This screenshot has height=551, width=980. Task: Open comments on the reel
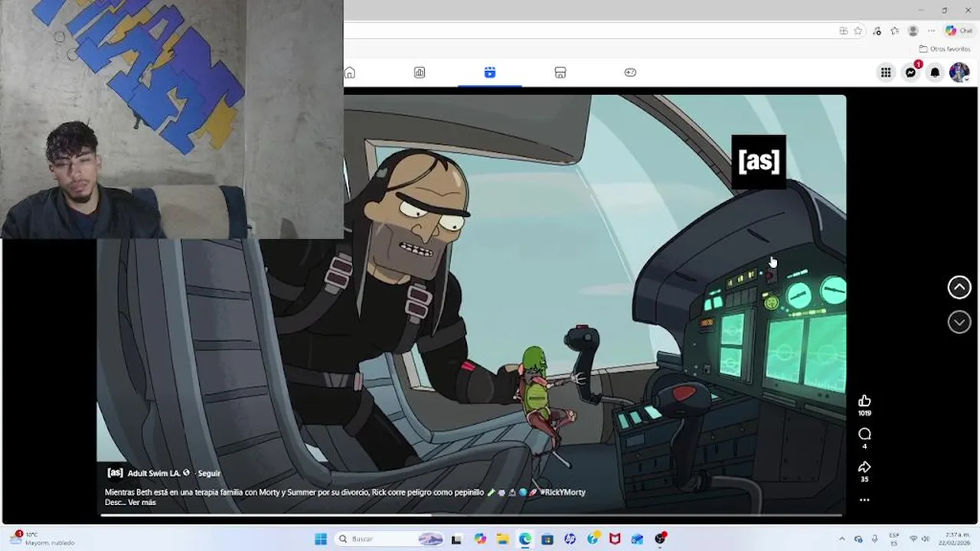864,434
